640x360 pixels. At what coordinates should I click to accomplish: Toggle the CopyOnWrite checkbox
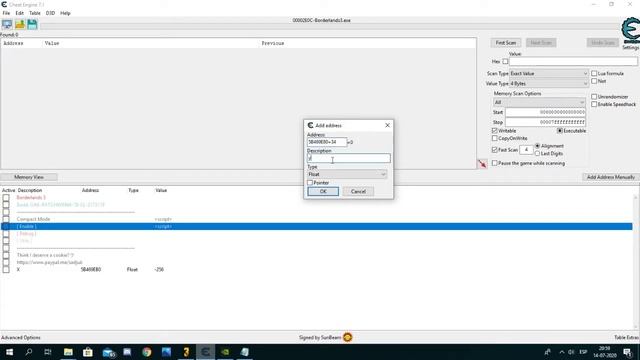(495, 138)
